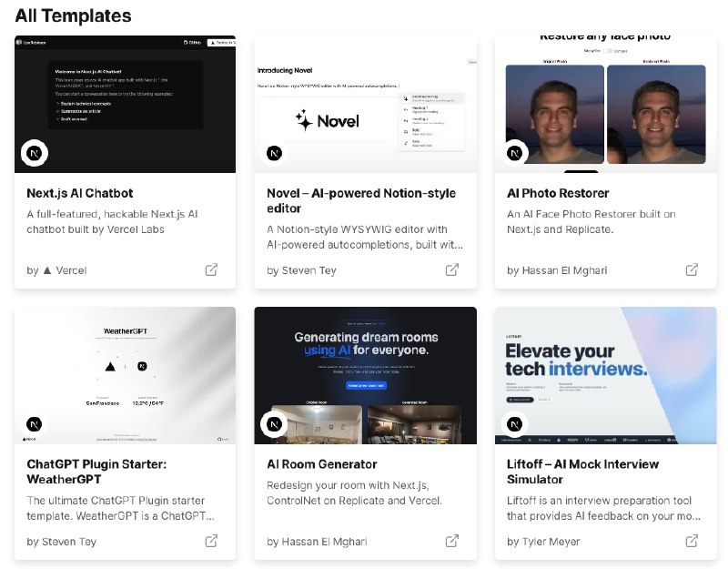
Task: Click Next.js badge on Novel thumbnail
Action: (x=275, y=153)
